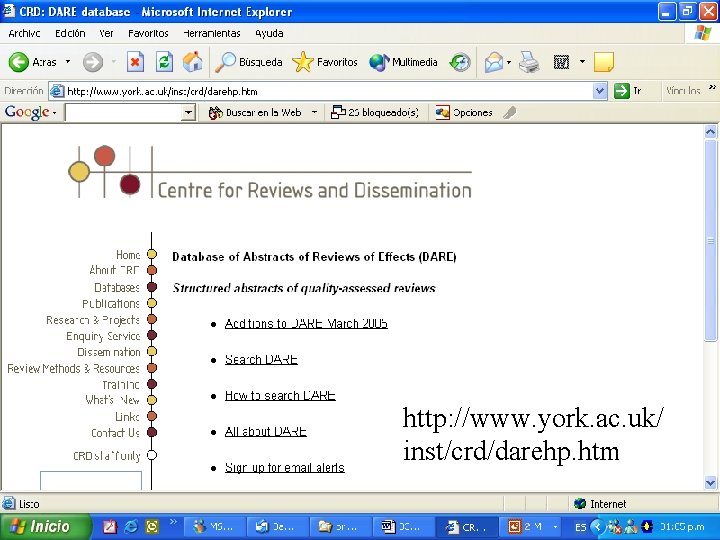Switch to the CR... taskbar window button

466,527
